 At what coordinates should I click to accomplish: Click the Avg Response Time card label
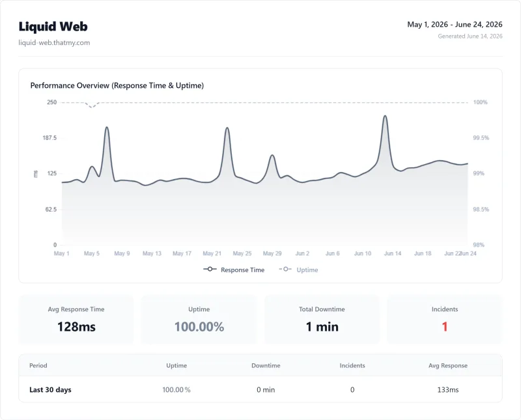coord(76,309)
